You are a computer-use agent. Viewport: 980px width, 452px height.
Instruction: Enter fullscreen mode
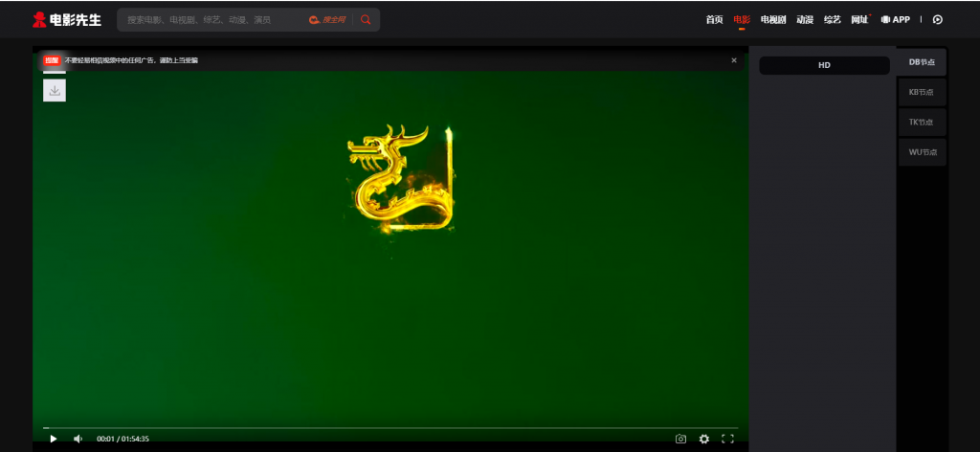pos(727,439)
